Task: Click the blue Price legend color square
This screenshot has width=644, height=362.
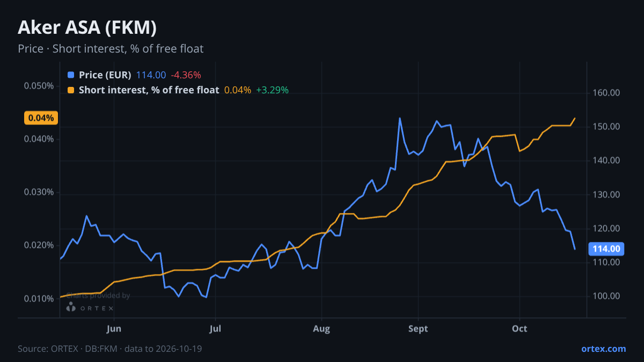Action: click(x=71, y=75)
